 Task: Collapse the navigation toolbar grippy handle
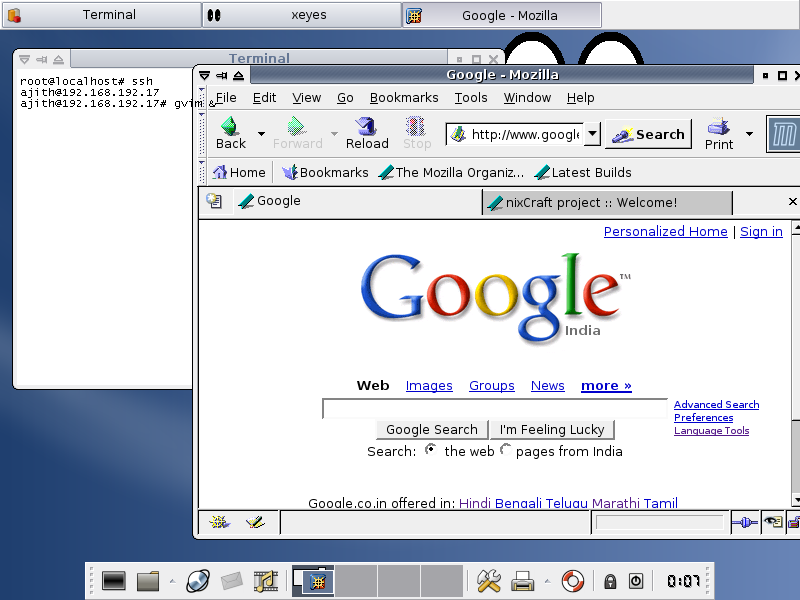click(x=202, y=134)
